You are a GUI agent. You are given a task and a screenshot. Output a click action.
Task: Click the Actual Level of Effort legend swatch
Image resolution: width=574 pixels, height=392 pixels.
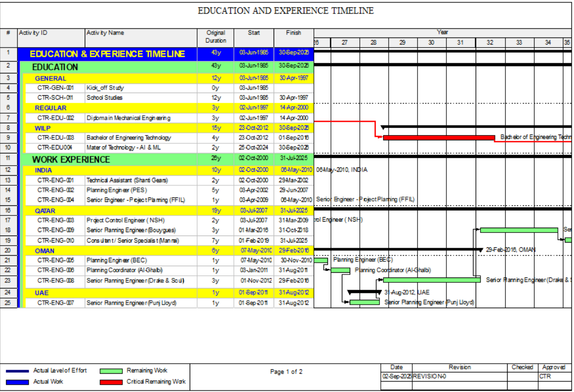[18, 371]
